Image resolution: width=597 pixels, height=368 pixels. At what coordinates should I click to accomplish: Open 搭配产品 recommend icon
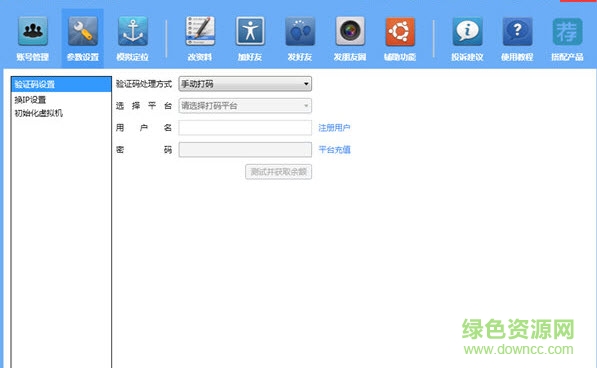(x=567, y=31)
